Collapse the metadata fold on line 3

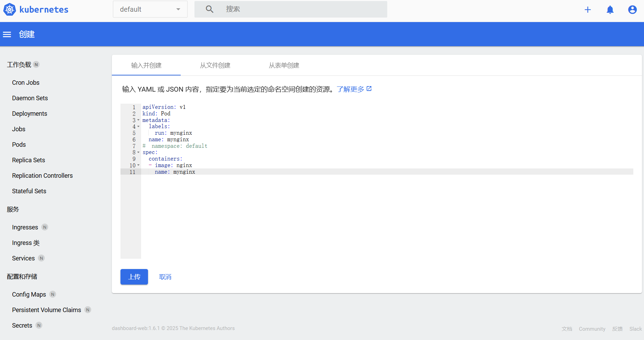click(138, 120)
